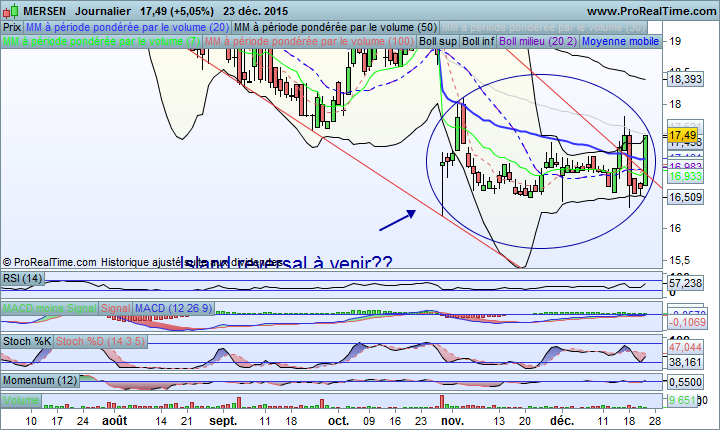Click the sept. axis label

pyautogui.click(x=223, y=421)
